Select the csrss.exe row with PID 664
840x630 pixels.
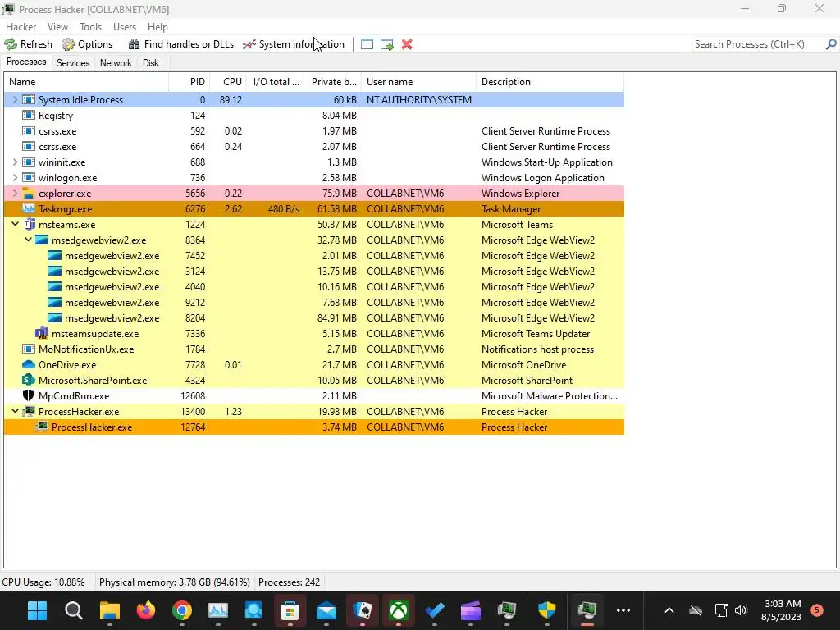point(314,146)
